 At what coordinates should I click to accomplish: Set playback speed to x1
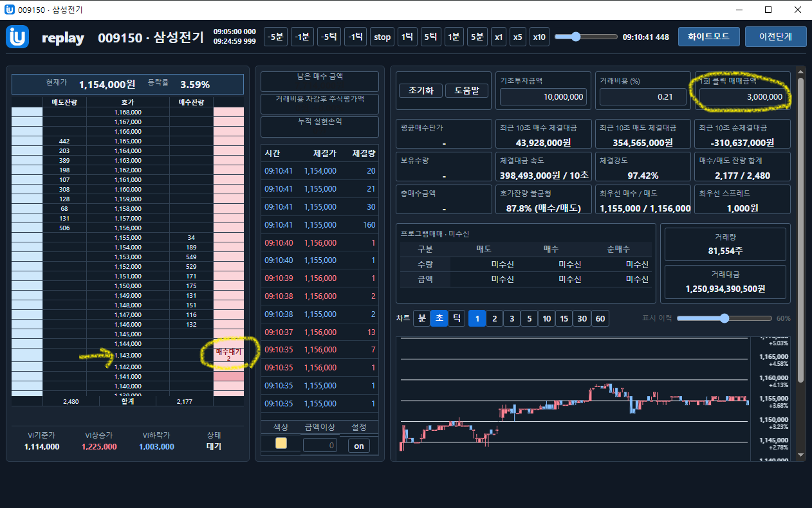(x=498, y=37)
